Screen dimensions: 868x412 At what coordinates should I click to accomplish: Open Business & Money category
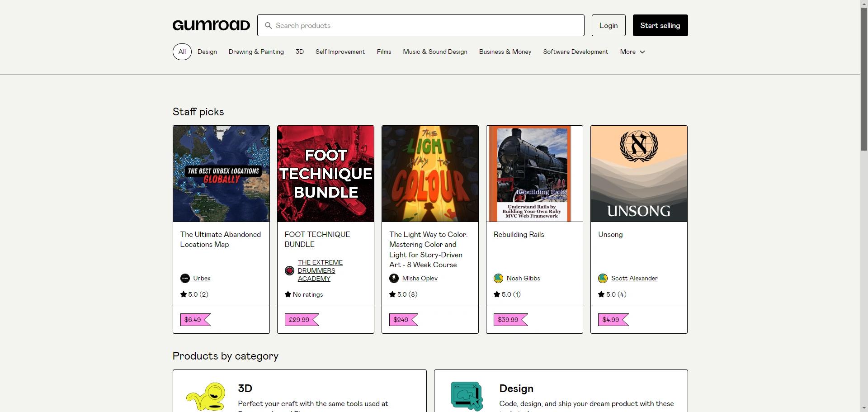505,52
